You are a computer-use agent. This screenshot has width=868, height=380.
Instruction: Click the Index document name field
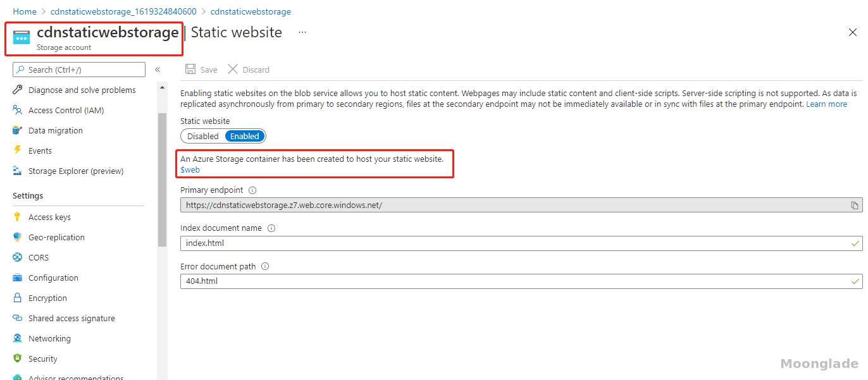click(521, 243)
